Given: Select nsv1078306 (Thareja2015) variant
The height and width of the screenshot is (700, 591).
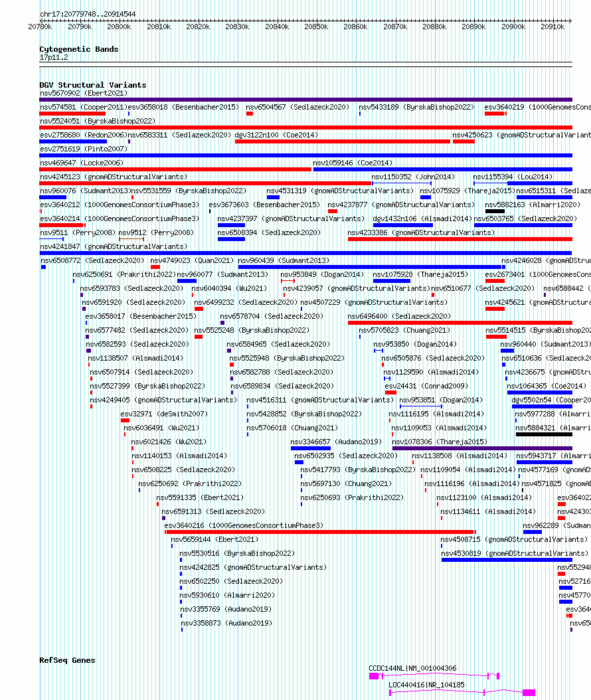Looking at the screenshot, I should 440,442.
